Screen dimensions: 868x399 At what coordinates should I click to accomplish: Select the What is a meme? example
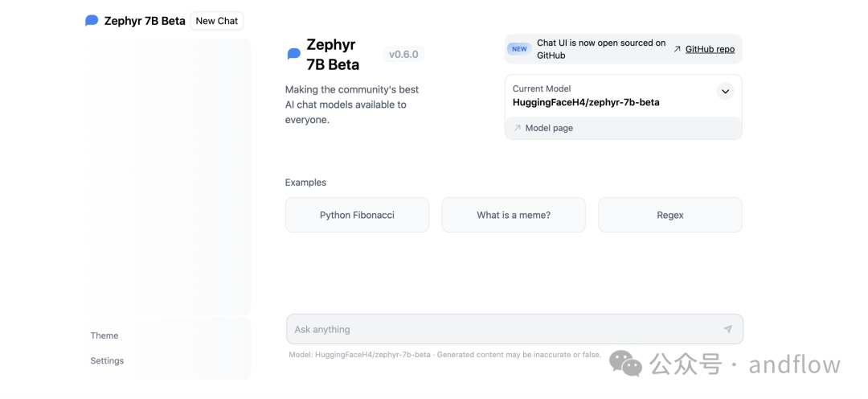pyautogui.click(x=514, y=215)
